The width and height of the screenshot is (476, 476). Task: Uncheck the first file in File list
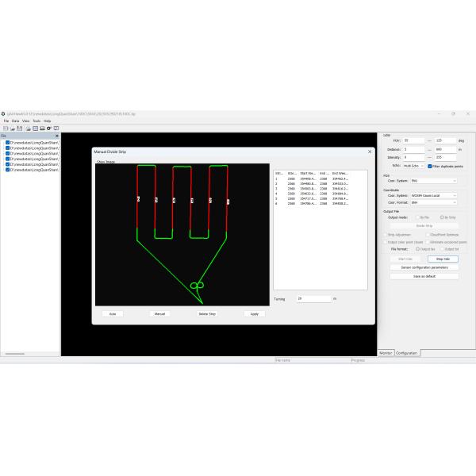[x=8, y=142]
